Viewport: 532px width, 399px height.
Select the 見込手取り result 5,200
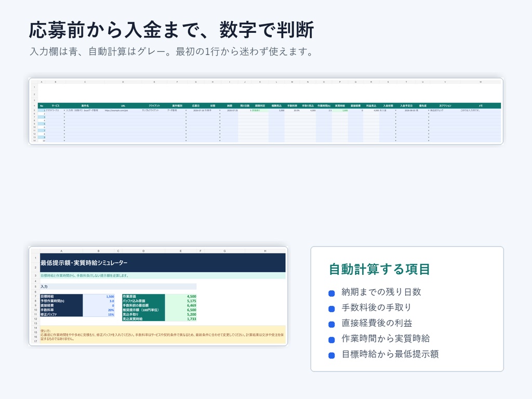181,314
